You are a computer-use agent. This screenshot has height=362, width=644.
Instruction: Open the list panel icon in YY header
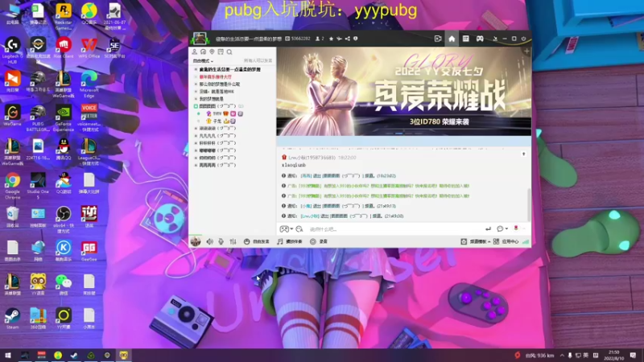click(x=465, y=39)
